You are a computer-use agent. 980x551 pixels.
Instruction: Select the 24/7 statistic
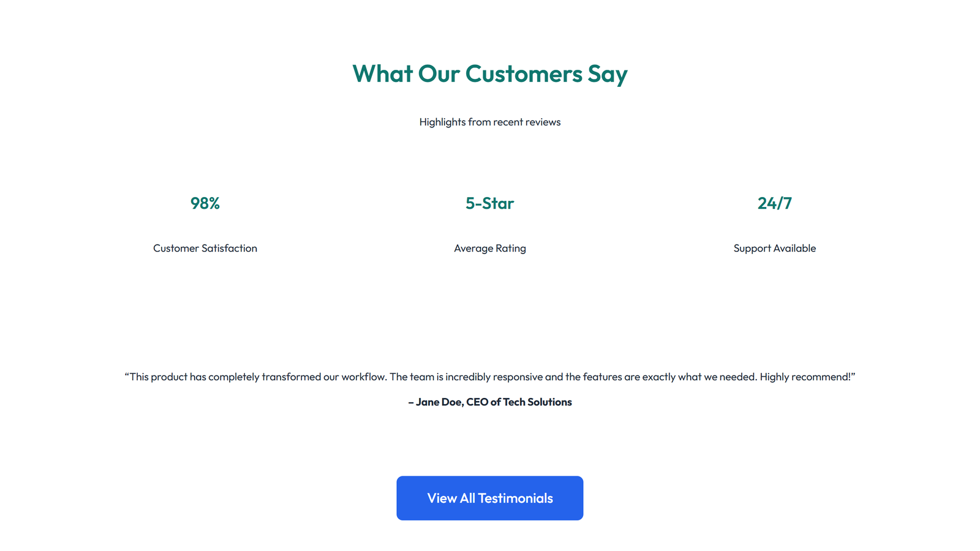[774, 203]
